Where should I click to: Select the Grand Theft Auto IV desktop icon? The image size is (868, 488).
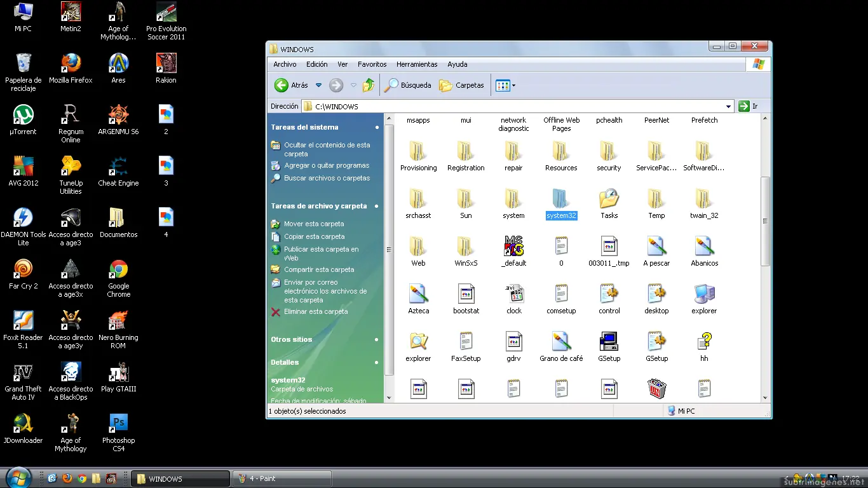click(x=24, y=381)
